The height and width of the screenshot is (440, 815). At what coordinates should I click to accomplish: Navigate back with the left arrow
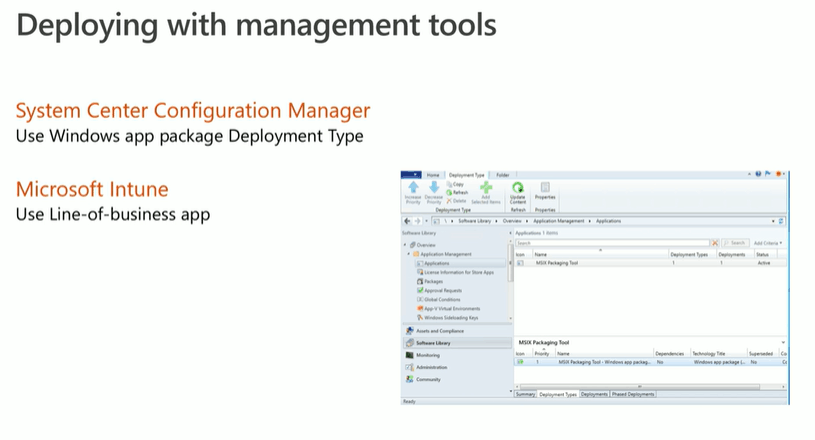(x=408, y=221)
